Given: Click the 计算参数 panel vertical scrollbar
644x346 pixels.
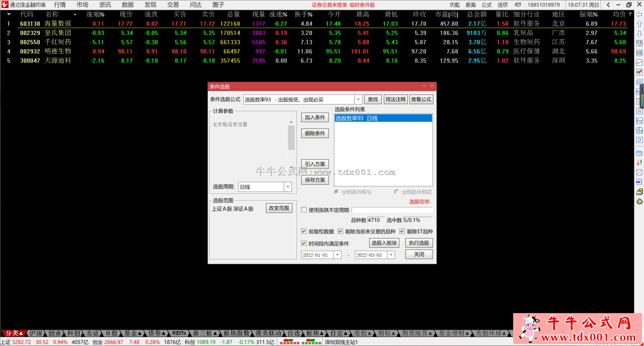Looking at the screenshot, I should [291, 138].
